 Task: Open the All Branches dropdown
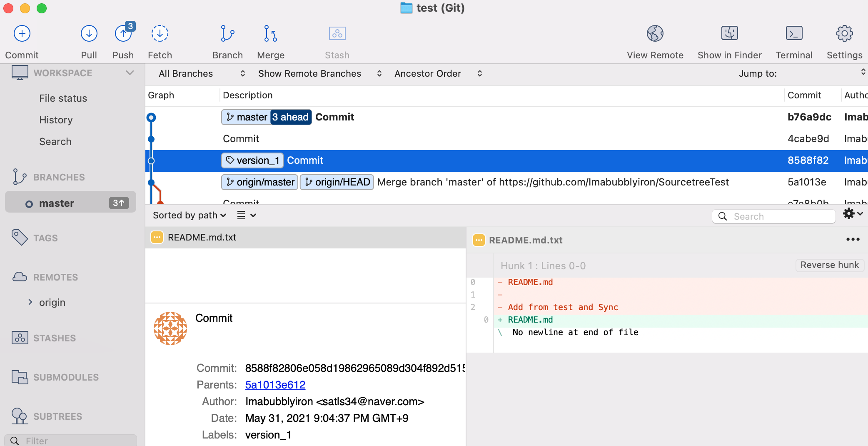coord(202,73)
